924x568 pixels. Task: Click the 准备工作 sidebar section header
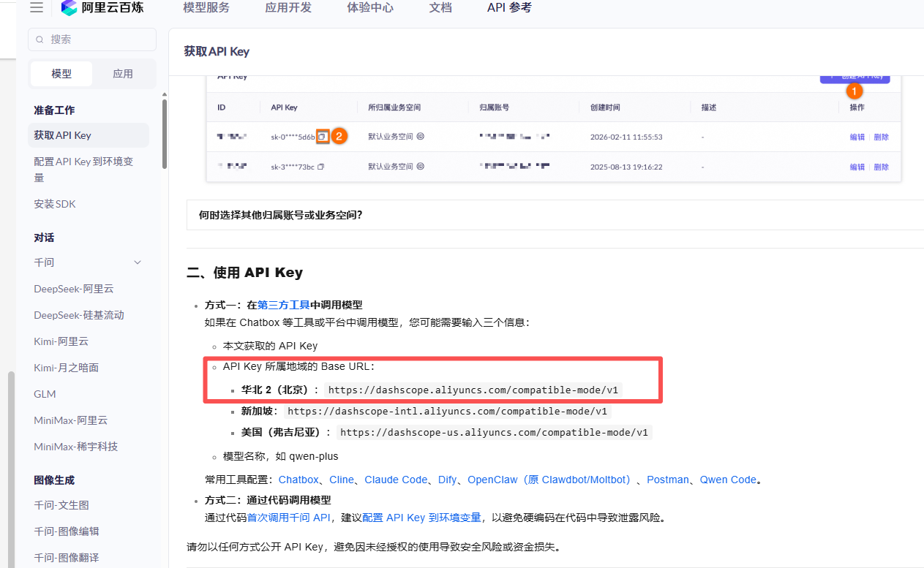pos(54,110)
